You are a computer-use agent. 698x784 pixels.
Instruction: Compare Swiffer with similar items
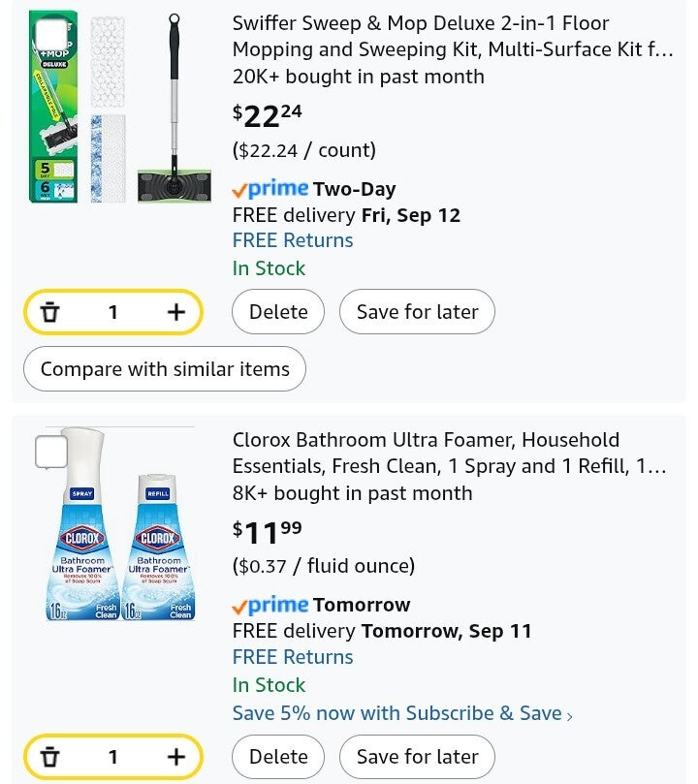pyautogui.click(x=165, y=369)
